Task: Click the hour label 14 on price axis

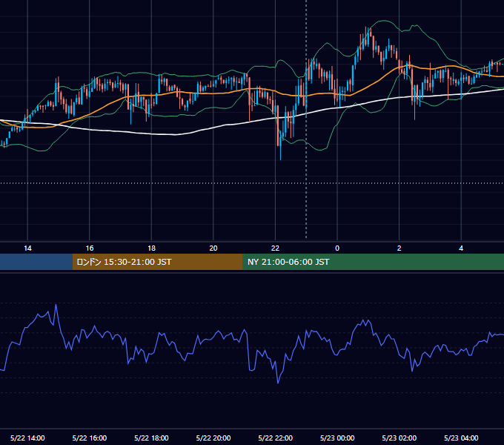Action: click(x=27, y=248)
